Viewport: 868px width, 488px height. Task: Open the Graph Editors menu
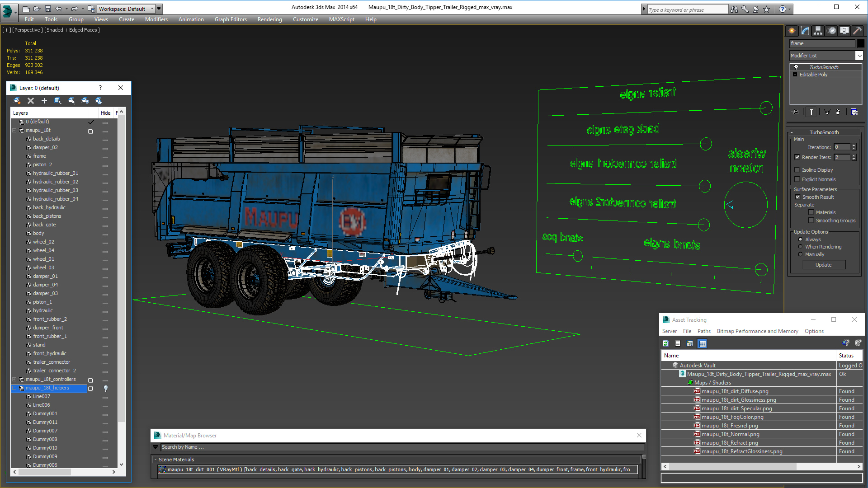tap(231, 19)
